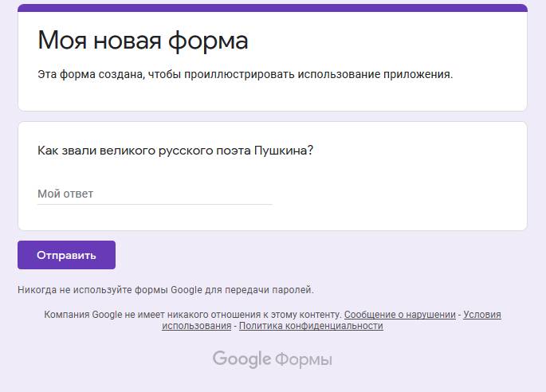Click the word "использования" on the footer's second line
The width and height of the screenshot is (546, 392).
[x=196, y=326]
